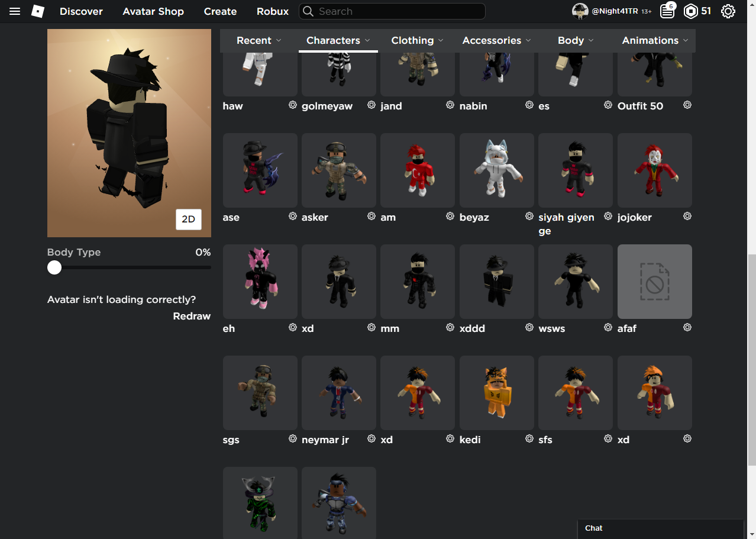Click the Robux balance icon
Viewport: 756px width, 539px height.
pyautogui.click(x=690, y=11)
